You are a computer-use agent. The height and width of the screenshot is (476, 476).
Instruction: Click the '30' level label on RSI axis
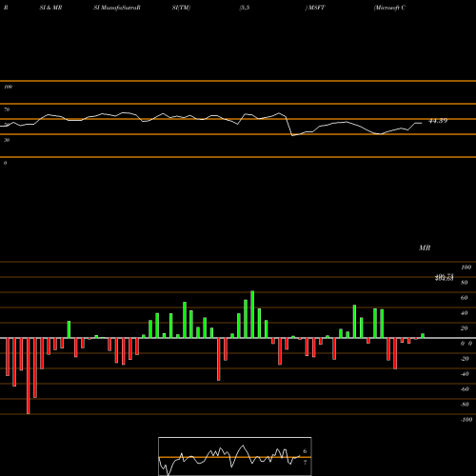tap(7, 140)
